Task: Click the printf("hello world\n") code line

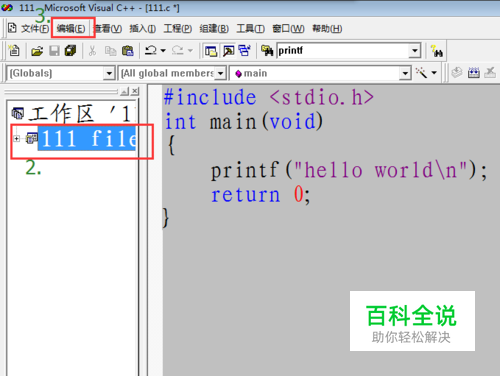Action: [349, 170]
